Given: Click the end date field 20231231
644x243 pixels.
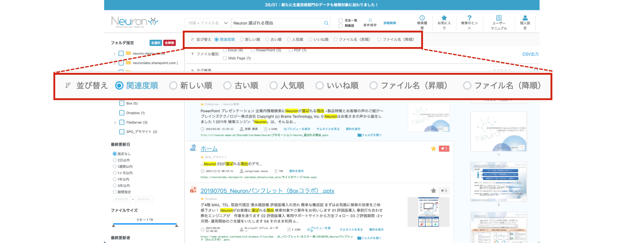Looking at the screenshot, I should (x=144, y=199).
